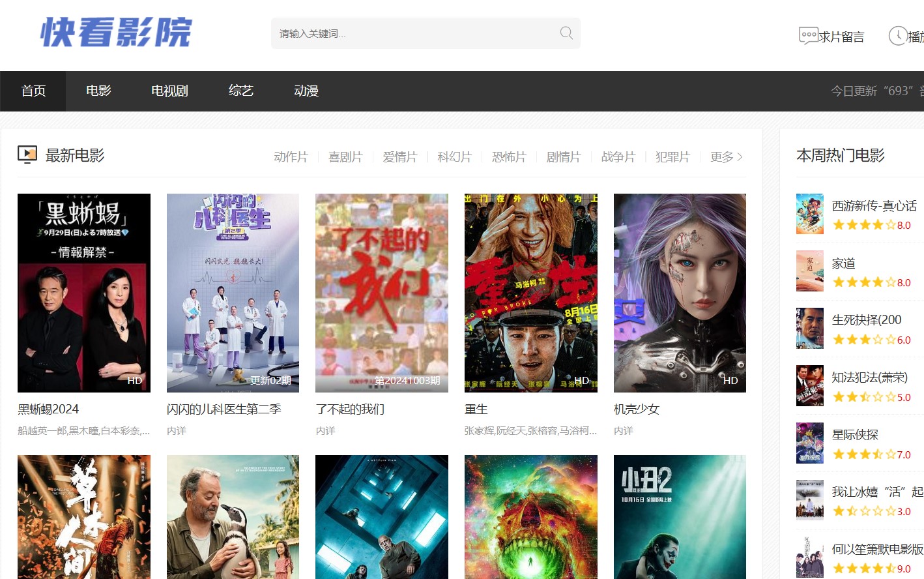924x579 pixels.
Task: Select 首页 in the navigation bar
Action: pyautogui.click(x=33, y=91)
